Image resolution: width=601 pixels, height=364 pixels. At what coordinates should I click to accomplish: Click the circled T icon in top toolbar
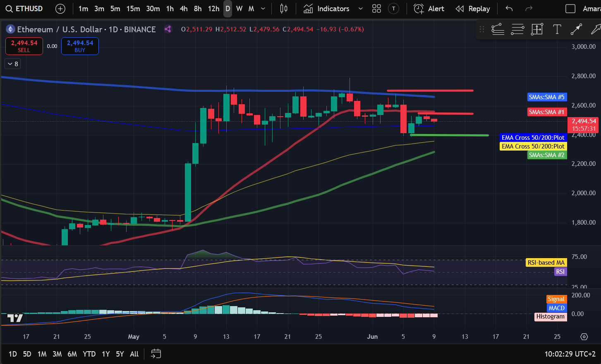click(393, 9)
